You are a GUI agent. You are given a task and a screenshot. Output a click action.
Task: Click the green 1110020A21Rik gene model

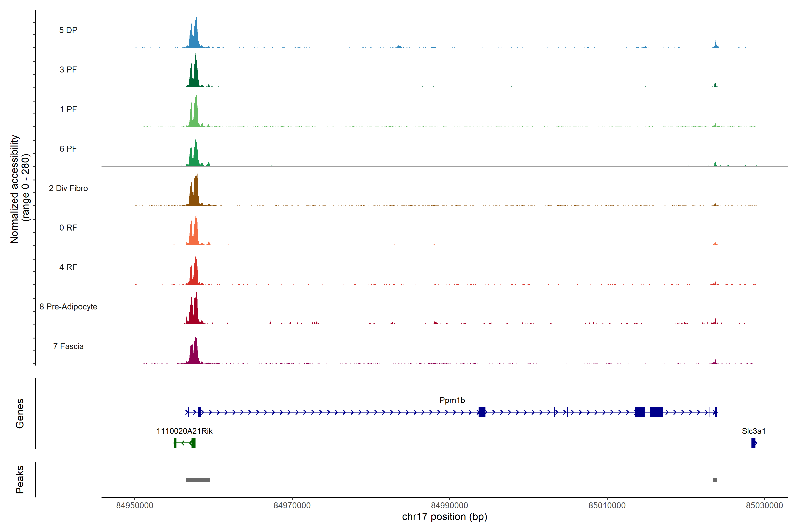coord(185,443)
